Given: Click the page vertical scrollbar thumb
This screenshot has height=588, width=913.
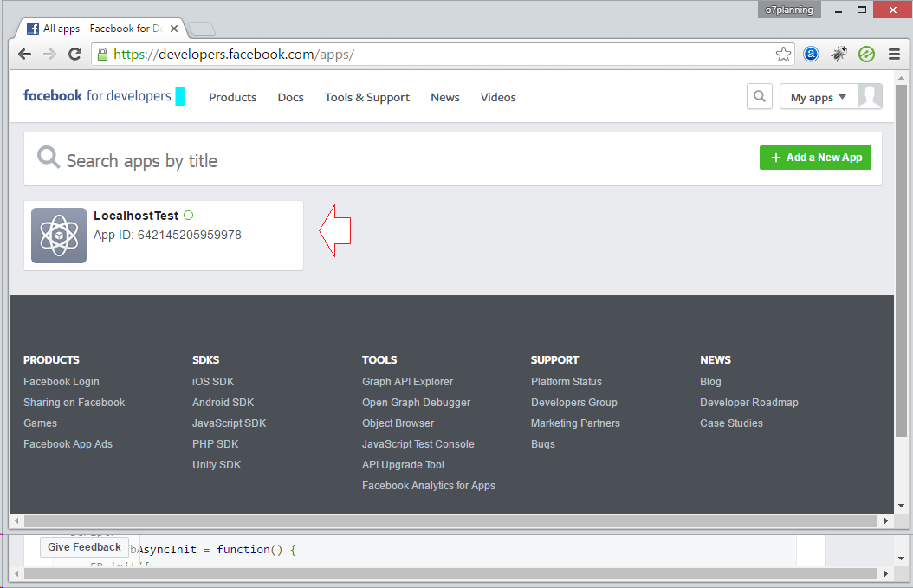Looking at the screenshot, I should (x=901, y=261).
